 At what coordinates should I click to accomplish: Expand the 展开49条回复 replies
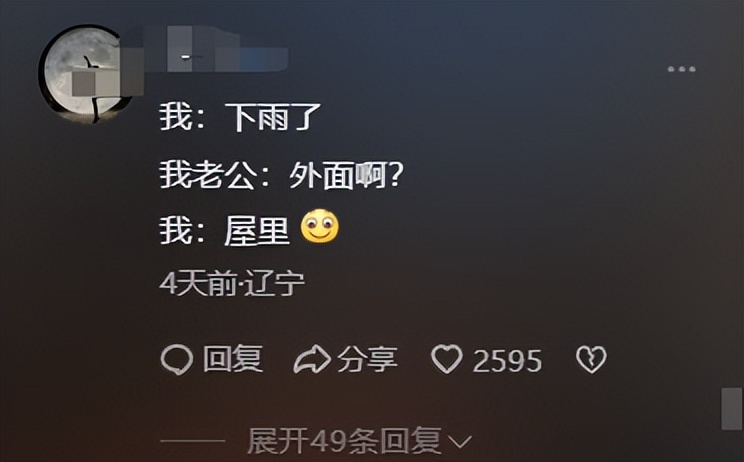pyautogui.click(x=344, y=441)
